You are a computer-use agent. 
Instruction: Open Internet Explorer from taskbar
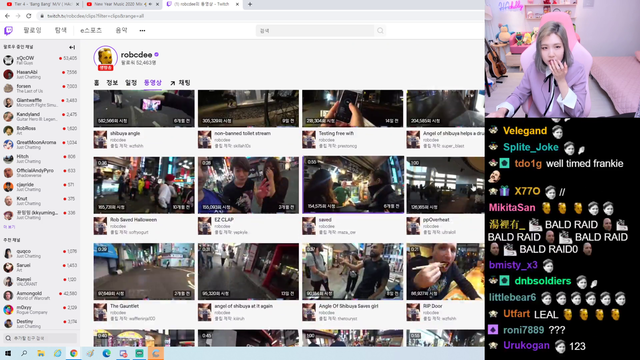[x=57, y=353]
